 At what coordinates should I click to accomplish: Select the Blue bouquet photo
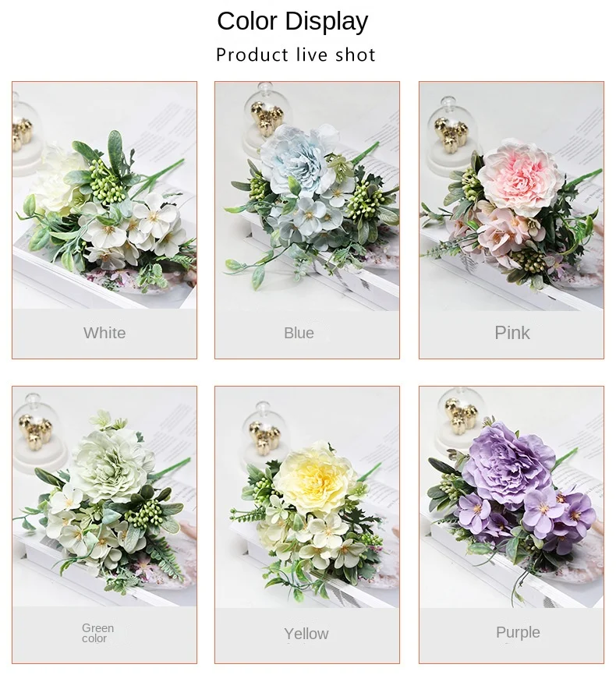pyautogui.click(x=307, y=196)
